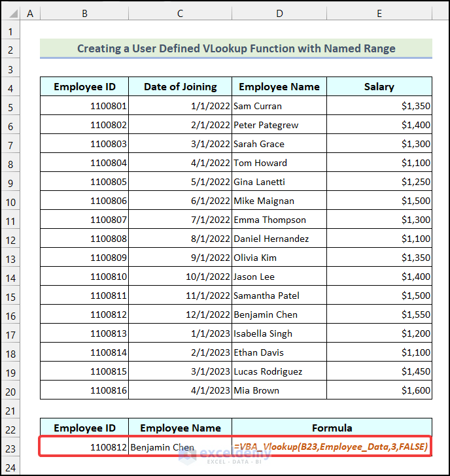Select date cell 12/1/2022
Viewport: 450px width, 476px height.
[x=180, y=314]
